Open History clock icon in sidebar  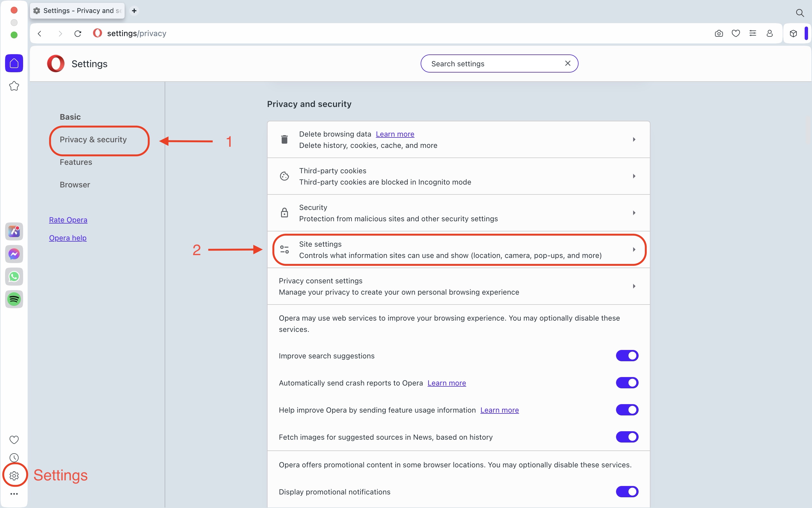click(x=14, y=457)
